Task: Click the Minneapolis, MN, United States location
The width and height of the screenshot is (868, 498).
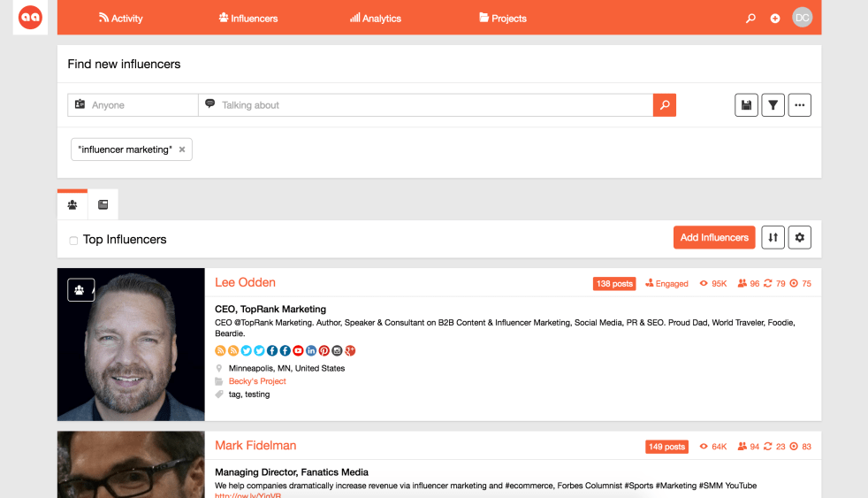Action: click(x=286, y=368)
